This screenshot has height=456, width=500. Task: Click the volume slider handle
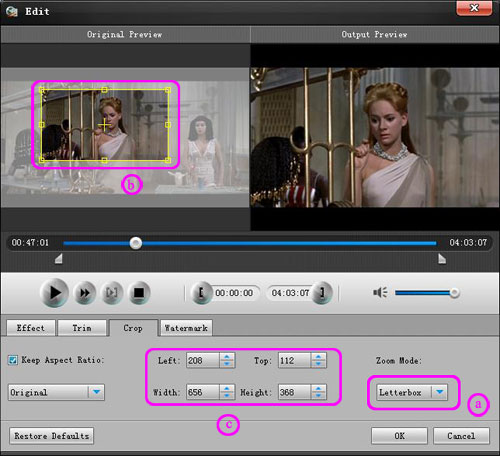point(454,293)
